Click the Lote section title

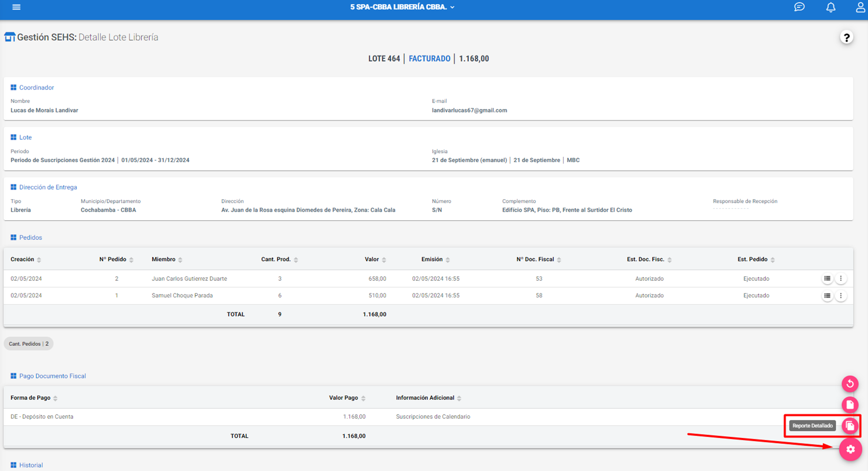[x=26, y=137]
